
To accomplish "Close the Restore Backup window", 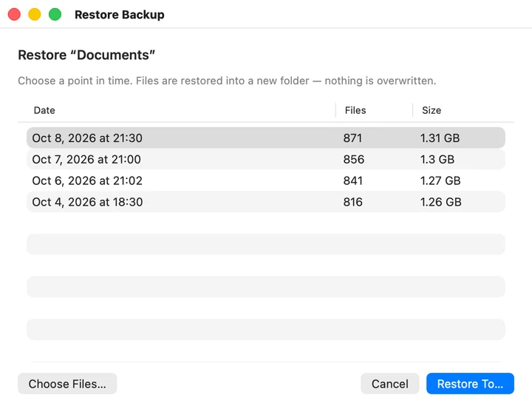I will [14, 15].
